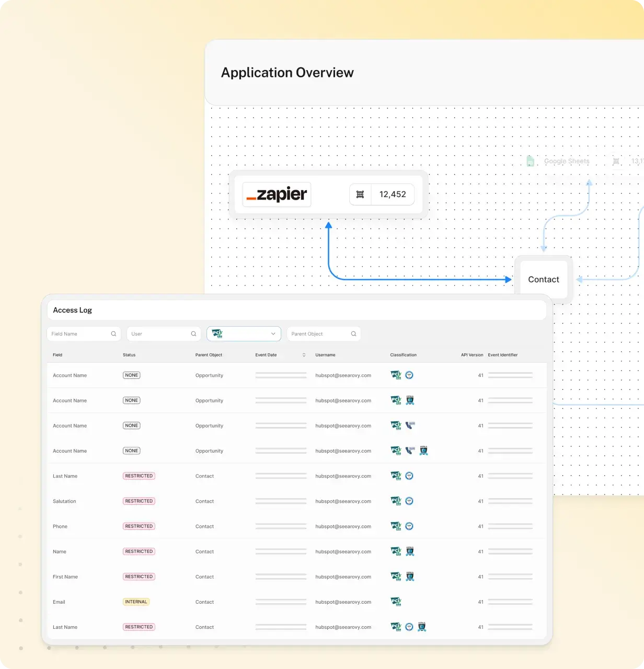Image resolution: width=644 pixels, height=669 pixels.
Task: Focus the Field Name filter input
Action: (84, 334)
